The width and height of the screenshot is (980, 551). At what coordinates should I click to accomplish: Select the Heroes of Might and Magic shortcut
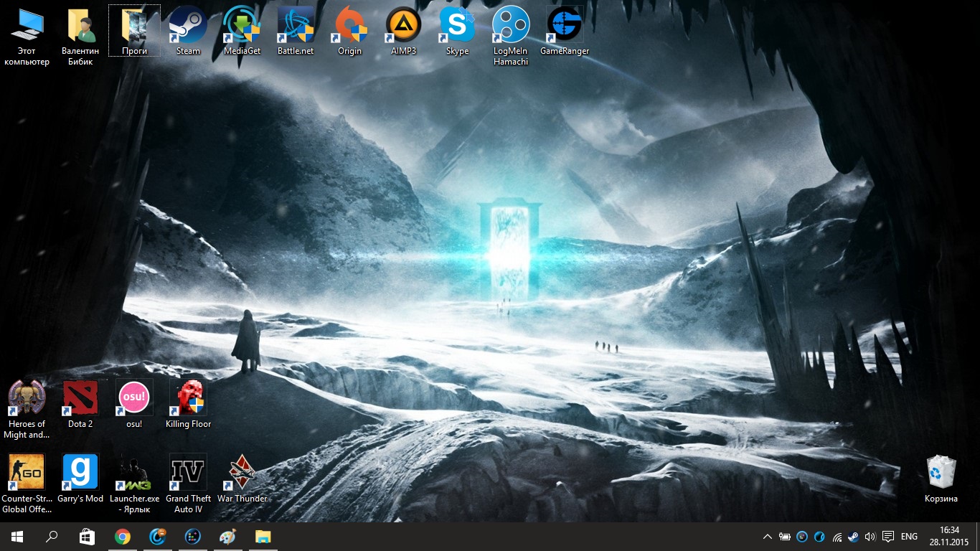(27, 409)
